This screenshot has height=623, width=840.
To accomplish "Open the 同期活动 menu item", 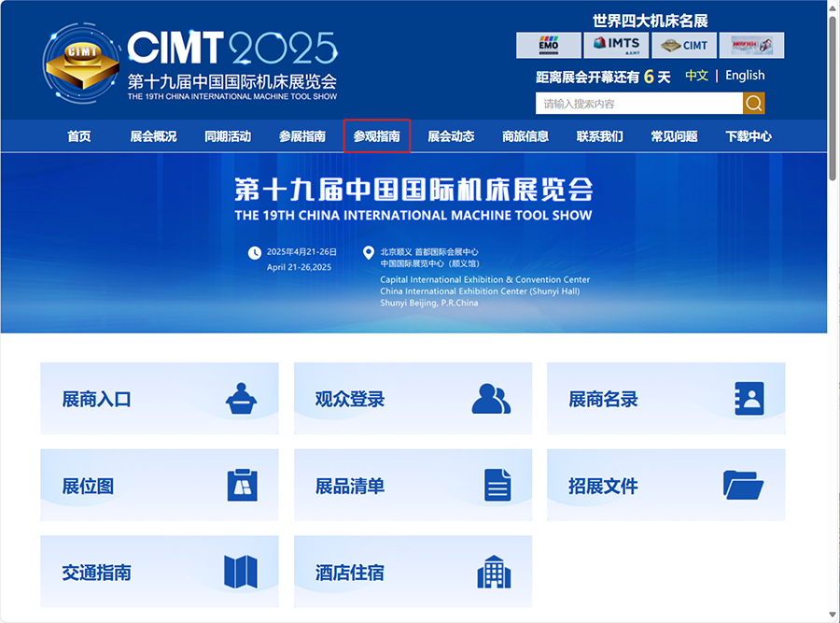I will click(x=228, y=136).
